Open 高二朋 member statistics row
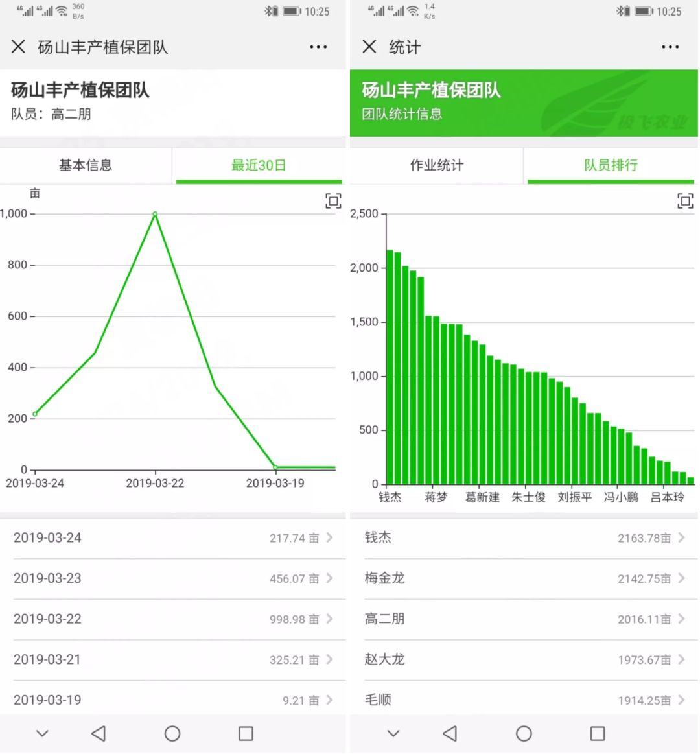Screen dimensions: 700x754 pos(524,619)
